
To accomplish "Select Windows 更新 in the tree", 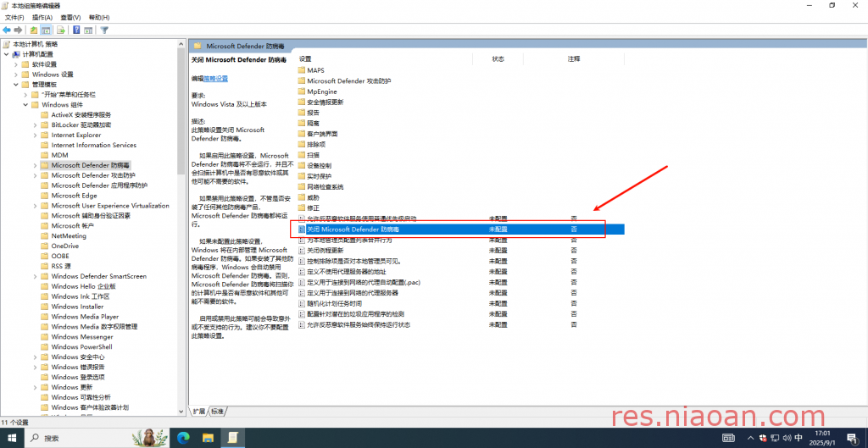I will (72, 387).
